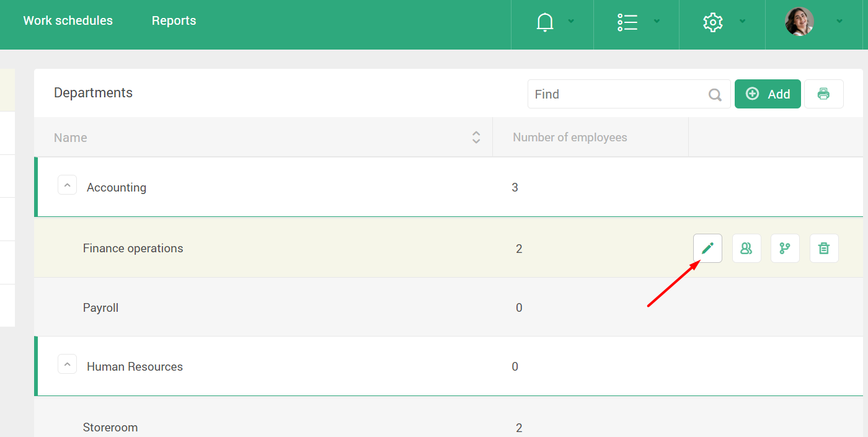This screenshot has height=437, width=868.
Task: Select the Payroll row
Action: point(448,307)
